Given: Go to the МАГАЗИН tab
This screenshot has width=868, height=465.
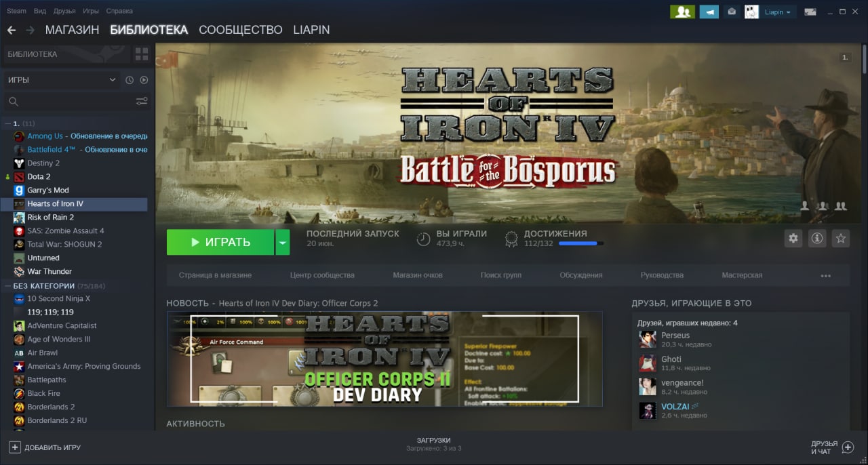Looking at the screenshot, I should click(x=72, y=30).
